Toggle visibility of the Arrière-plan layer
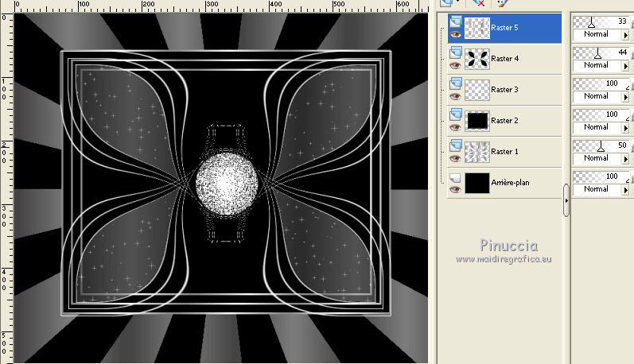 tap(455, 190)
